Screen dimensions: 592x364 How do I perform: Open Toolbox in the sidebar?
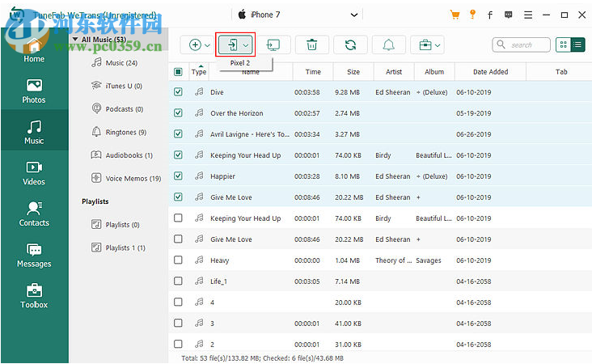click(34, 296)
